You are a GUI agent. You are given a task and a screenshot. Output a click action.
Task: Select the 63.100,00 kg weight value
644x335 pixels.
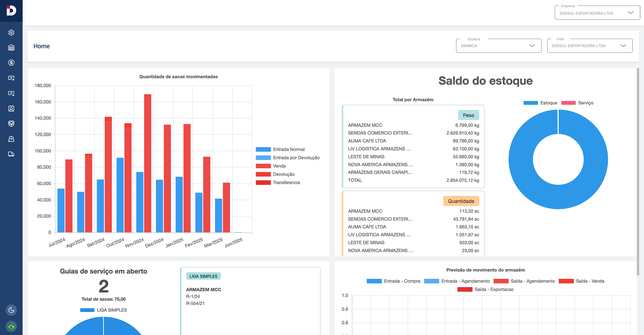coord(466,149)
